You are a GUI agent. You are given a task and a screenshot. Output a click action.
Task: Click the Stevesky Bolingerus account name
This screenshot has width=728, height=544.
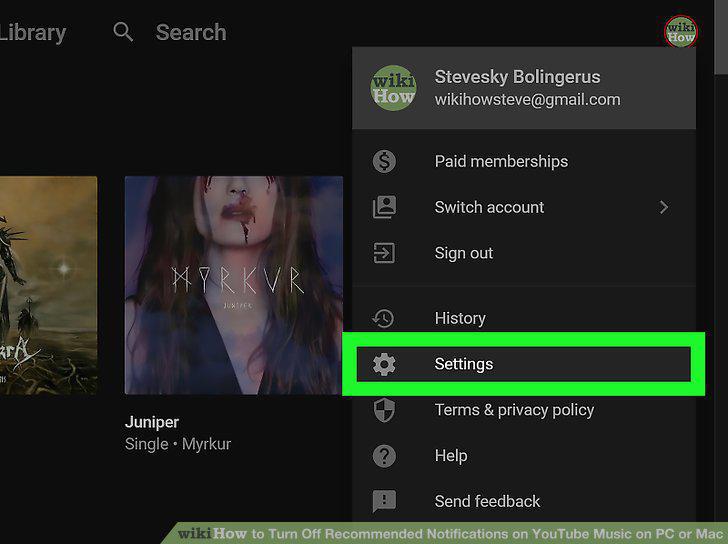pyautogui.click(x=517, y=77)
